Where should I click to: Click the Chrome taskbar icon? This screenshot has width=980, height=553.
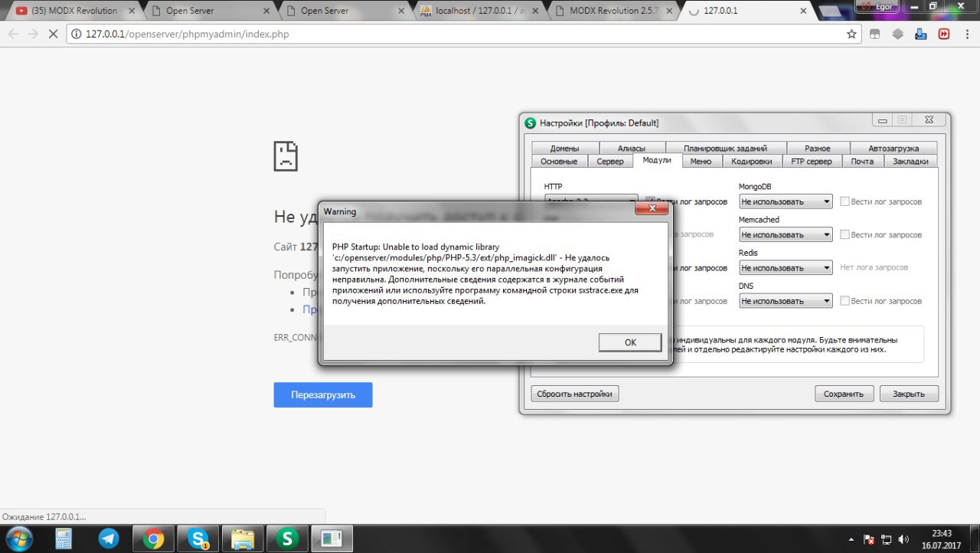point(153,538)
